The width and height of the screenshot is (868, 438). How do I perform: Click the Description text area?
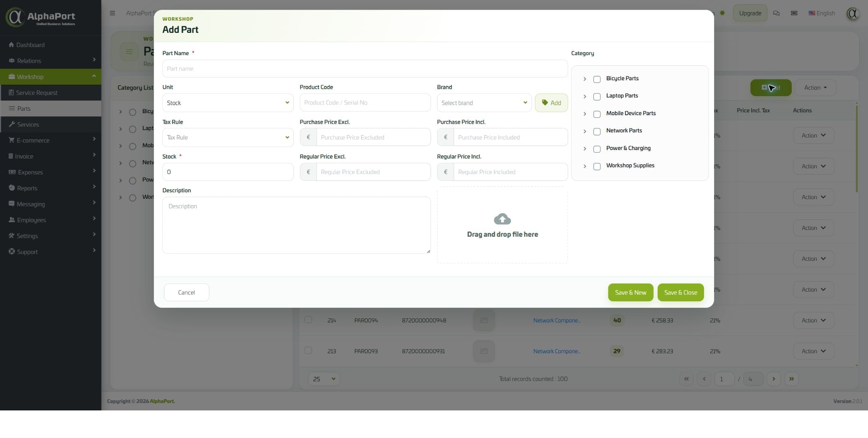(296, 225)
